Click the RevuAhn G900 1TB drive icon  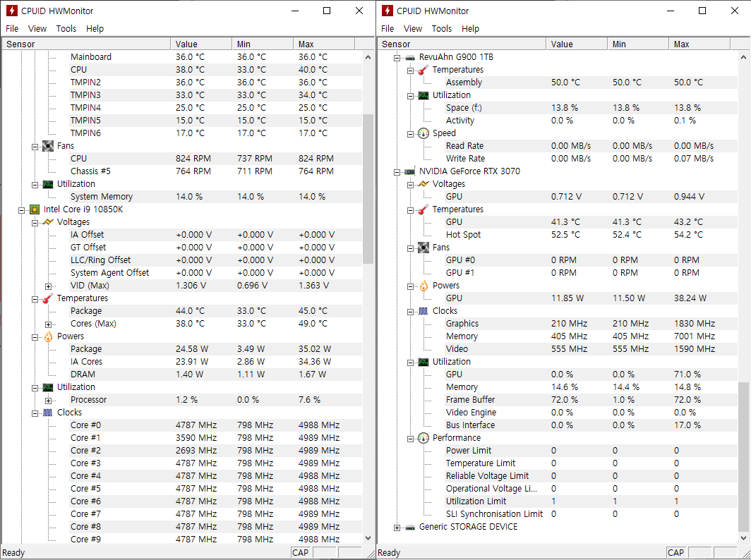(410, 57)
